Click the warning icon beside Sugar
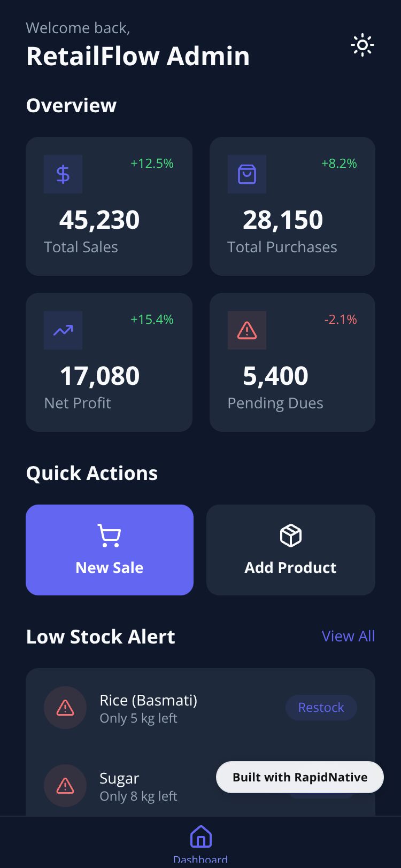401x868 pixels. (65, 786)
